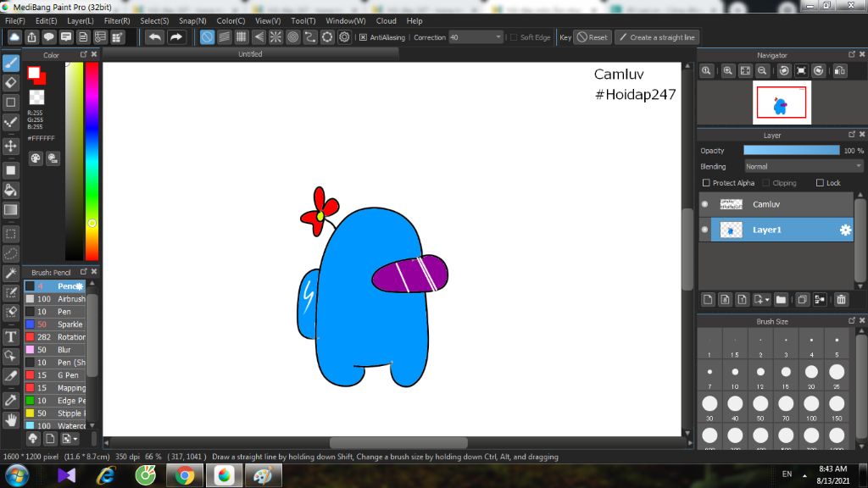Click the transparent color swatch
This screenshot has width=868, height=488.
coord(36,97)
